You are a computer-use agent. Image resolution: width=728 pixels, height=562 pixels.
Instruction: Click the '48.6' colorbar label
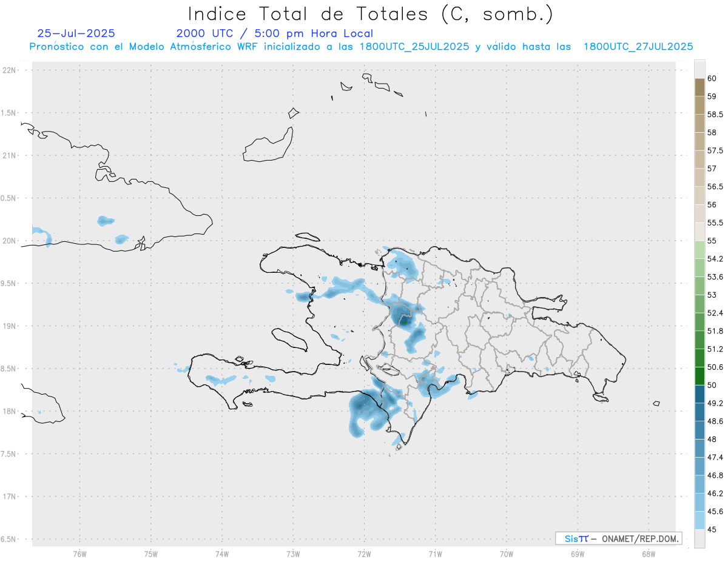(715, 421)
